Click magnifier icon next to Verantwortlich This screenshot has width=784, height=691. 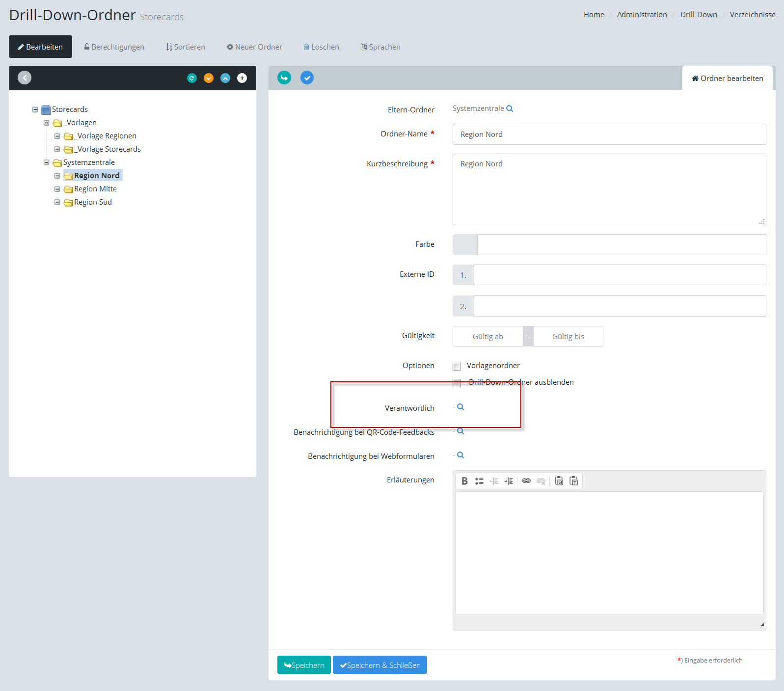coord(460,407)
